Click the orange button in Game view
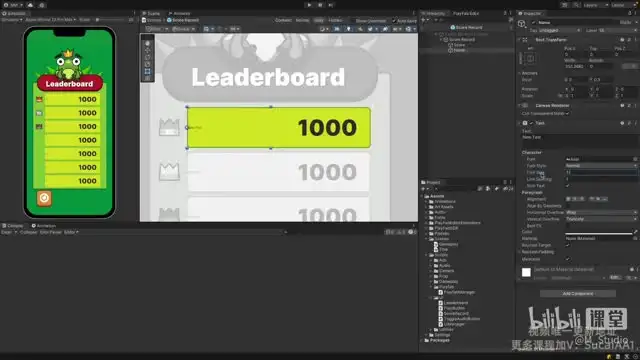 (44, 198)
